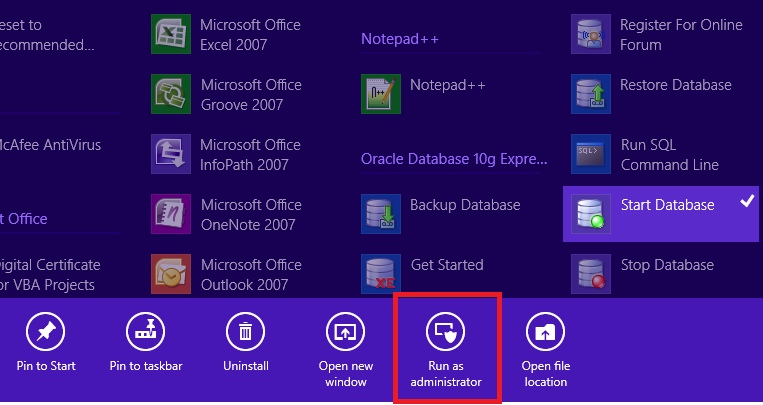Open Microsoft Office OneNote 2007 icon

[x=171, y=214]
